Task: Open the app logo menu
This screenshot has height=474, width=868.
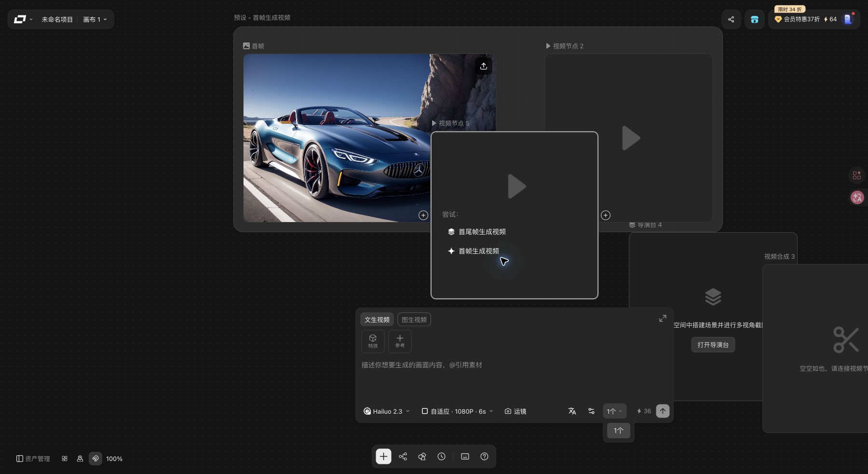Action: 23,19
